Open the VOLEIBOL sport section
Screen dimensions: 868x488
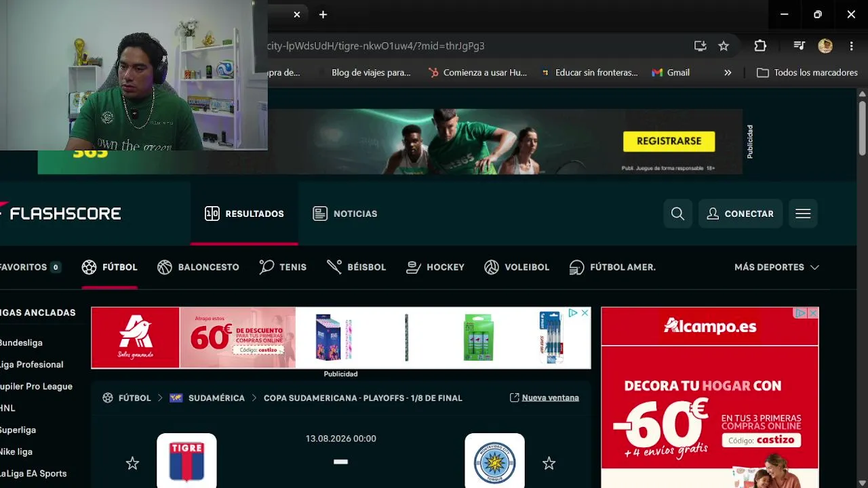(x=517, y=267)
